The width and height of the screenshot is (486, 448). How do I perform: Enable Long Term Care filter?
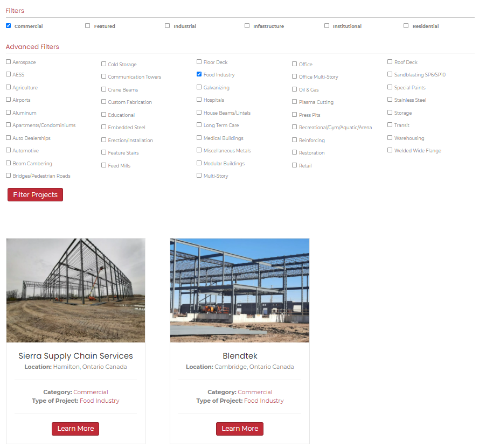coord(199,125)
